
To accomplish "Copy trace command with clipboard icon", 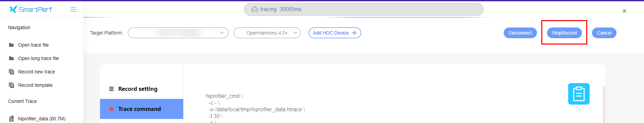I will tap(579, 94).
